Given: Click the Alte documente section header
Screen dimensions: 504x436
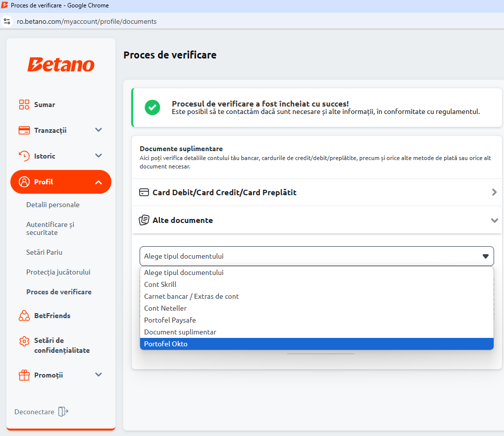Looking at the screenshot, I should tap(316, 220).
